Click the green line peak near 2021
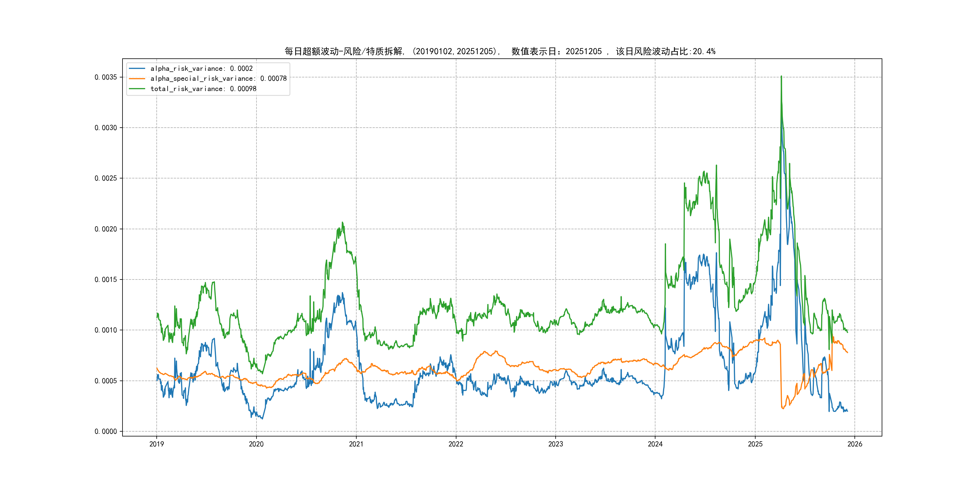Image resolution: width=980 pixels, height=490 pixels. [x=342, y=223]
